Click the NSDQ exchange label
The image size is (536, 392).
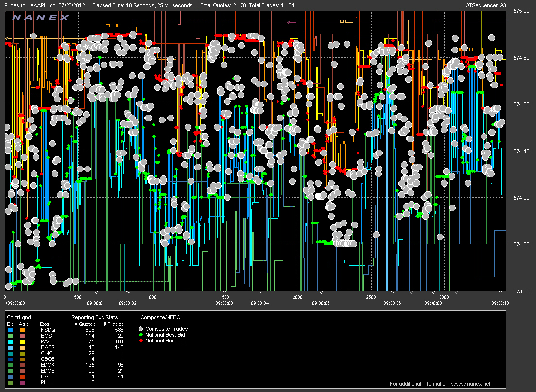tap(48, 330)
